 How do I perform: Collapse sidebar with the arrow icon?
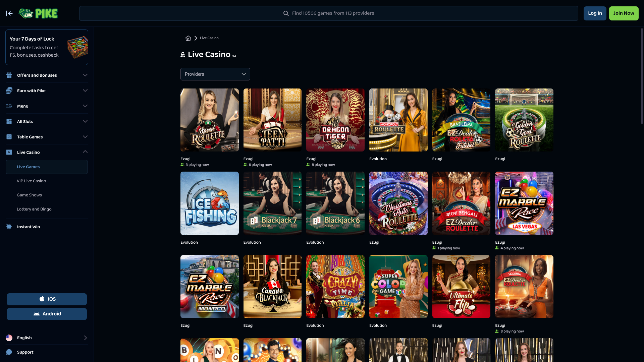(9, 13)
